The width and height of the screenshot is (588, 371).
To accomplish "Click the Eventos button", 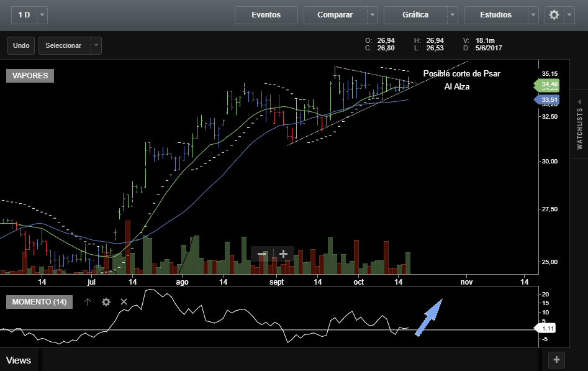I will [266, 15].
